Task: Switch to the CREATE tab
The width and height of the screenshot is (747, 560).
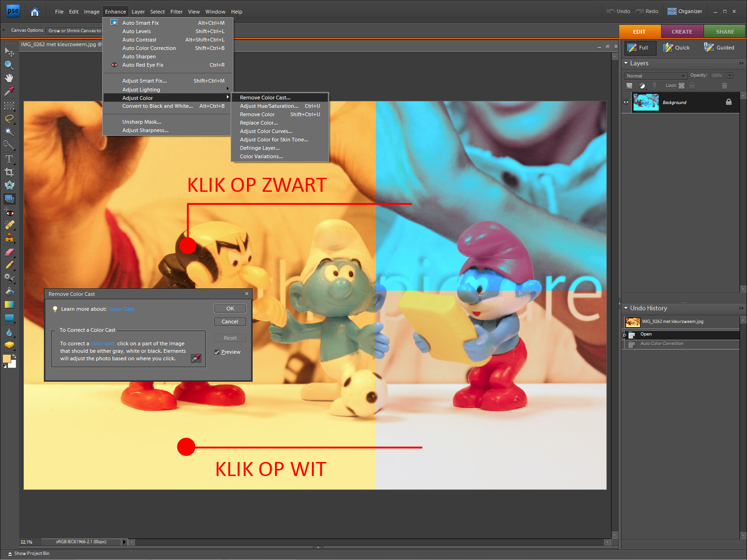Action: coord(682,32)
